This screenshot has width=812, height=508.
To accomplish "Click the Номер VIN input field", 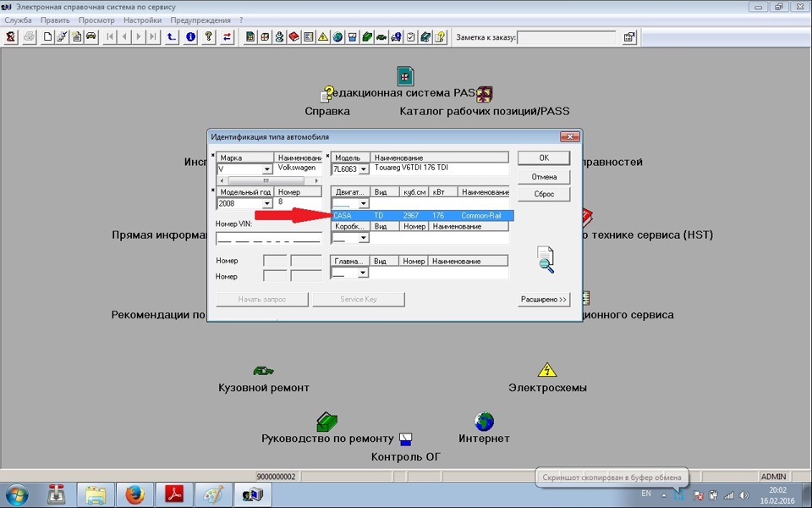I will pyautogui.click(x=268, y=238).
